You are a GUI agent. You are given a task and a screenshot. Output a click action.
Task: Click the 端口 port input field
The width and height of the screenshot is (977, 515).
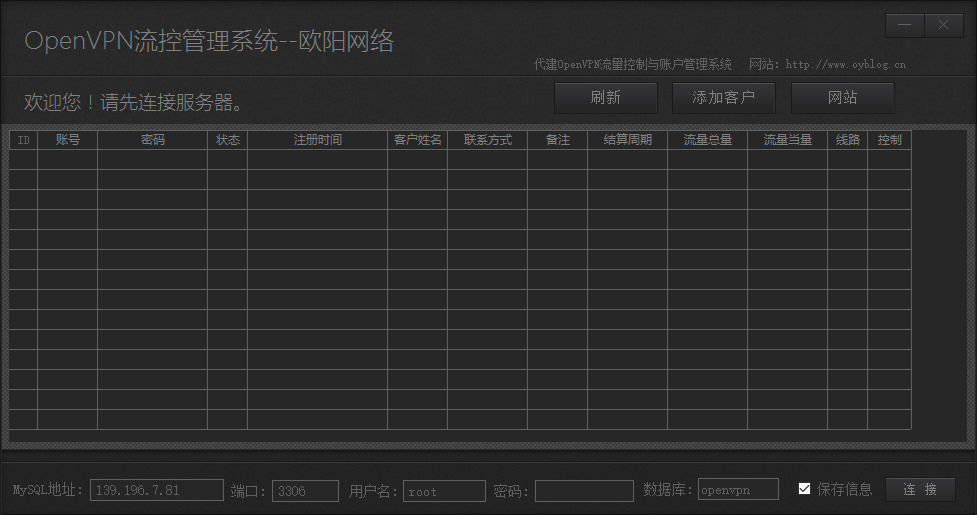304,490
